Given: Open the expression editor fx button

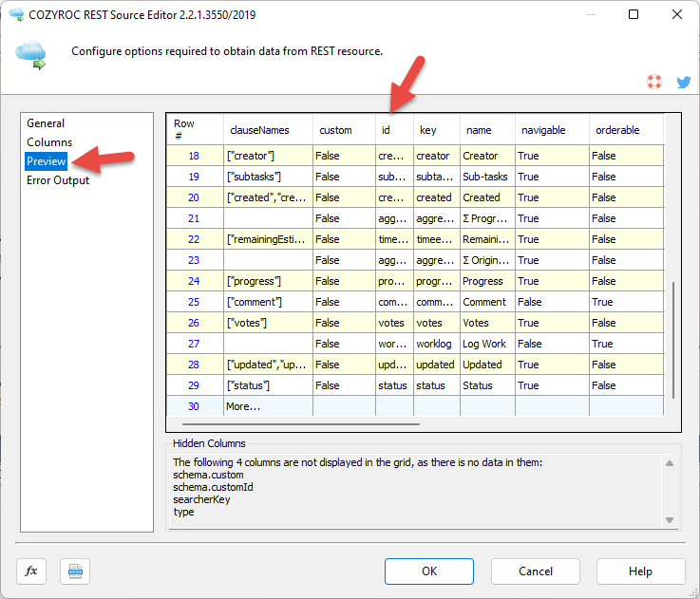Looking at the screenshot, I should [x=31, y=571].
